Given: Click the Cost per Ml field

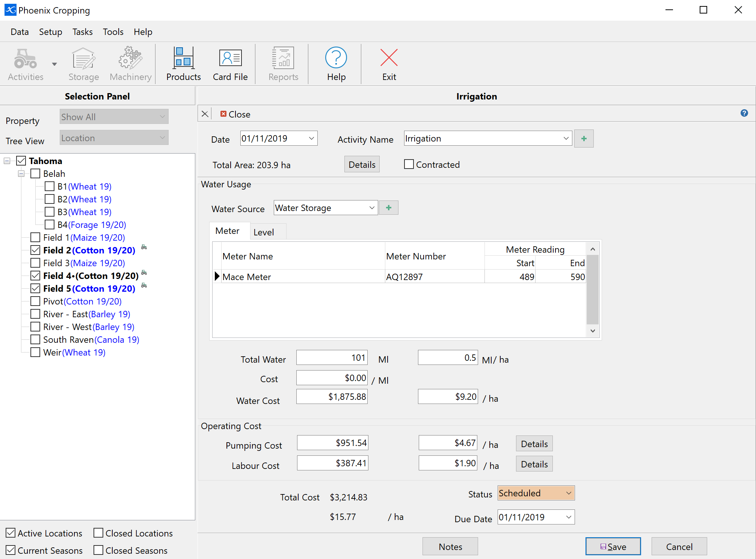Looking at the screenshot, I should (x=332, y=378).
